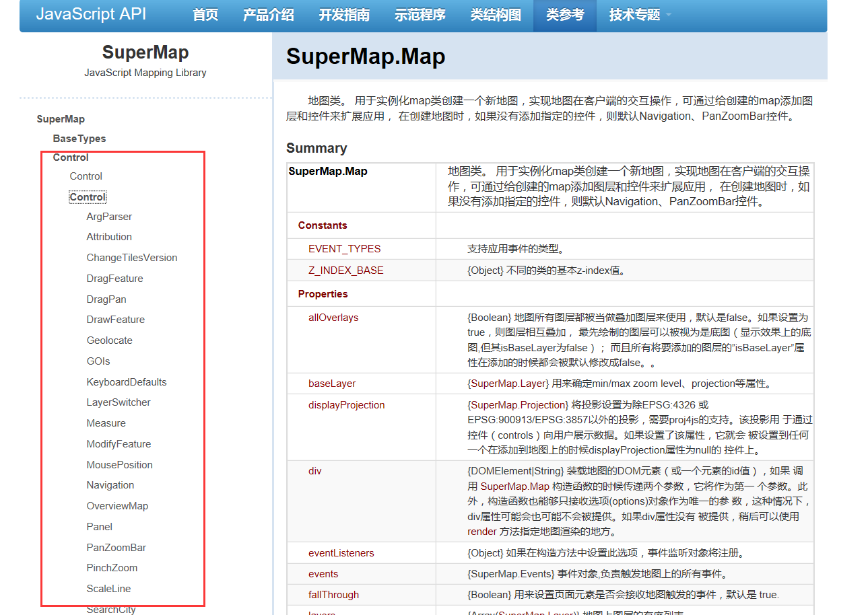Open the div property link
Image resolution: width=868 pixels, height=615 pixels.
[315, 471]
